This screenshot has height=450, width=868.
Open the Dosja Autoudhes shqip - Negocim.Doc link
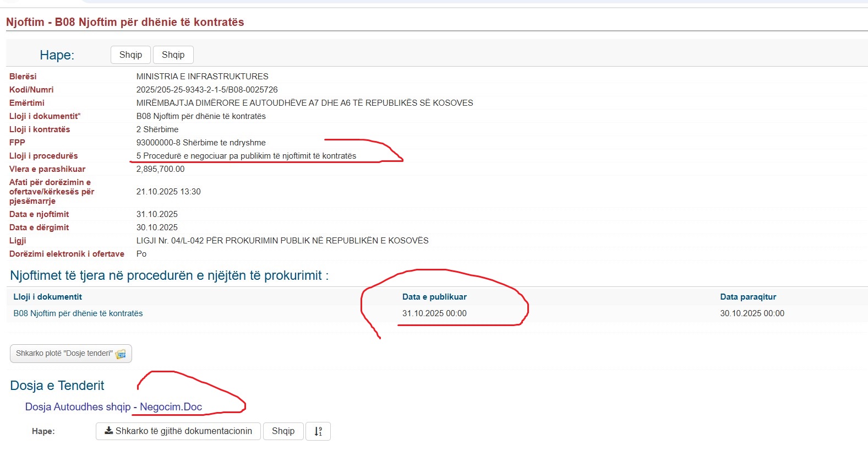[x=113, y=407]
